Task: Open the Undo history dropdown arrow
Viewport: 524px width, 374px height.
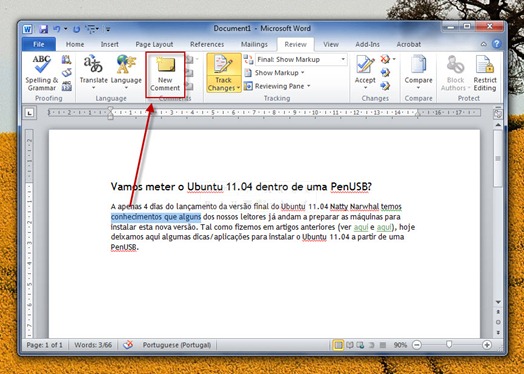Action: pyautogui.click(x=66, y=29)
